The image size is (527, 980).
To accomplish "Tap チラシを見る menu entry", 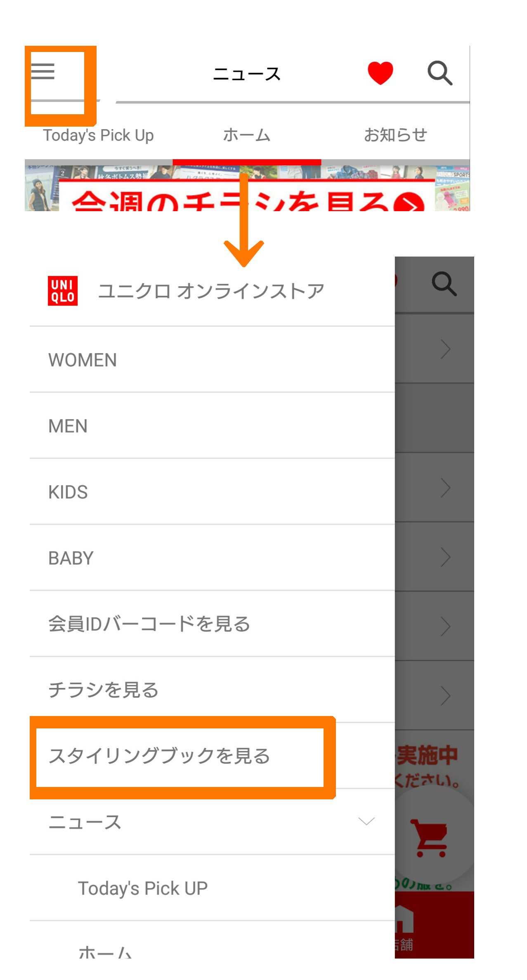I will click(x=104, y=690).
